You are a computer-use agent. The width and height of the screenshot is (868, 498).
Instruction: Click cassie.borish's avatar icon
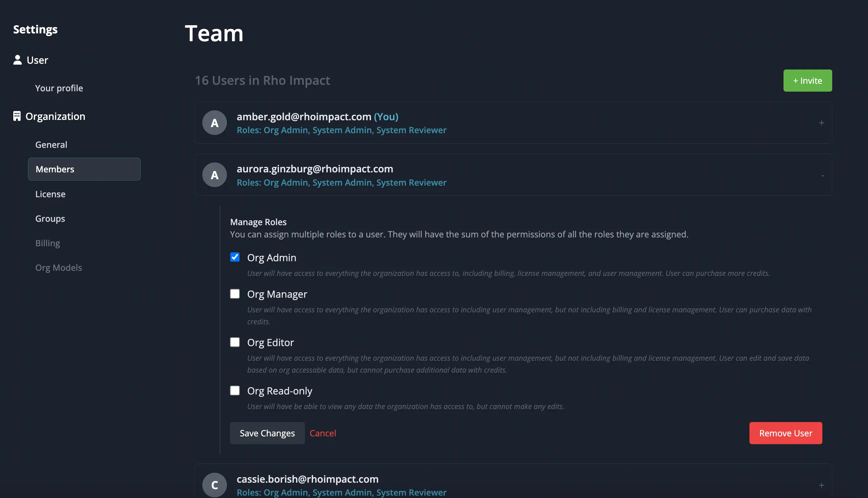tap(214, 484)
